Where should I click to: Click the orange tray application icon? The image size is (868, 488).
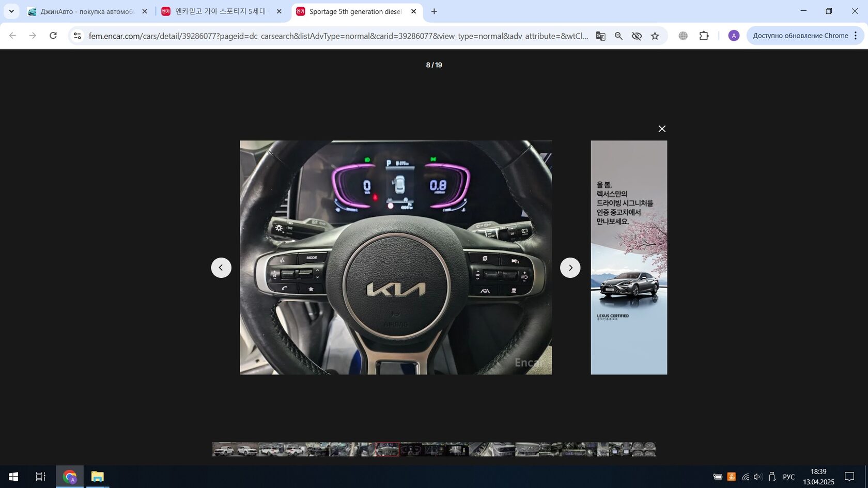pyautogui.click(x=731, y=477)
